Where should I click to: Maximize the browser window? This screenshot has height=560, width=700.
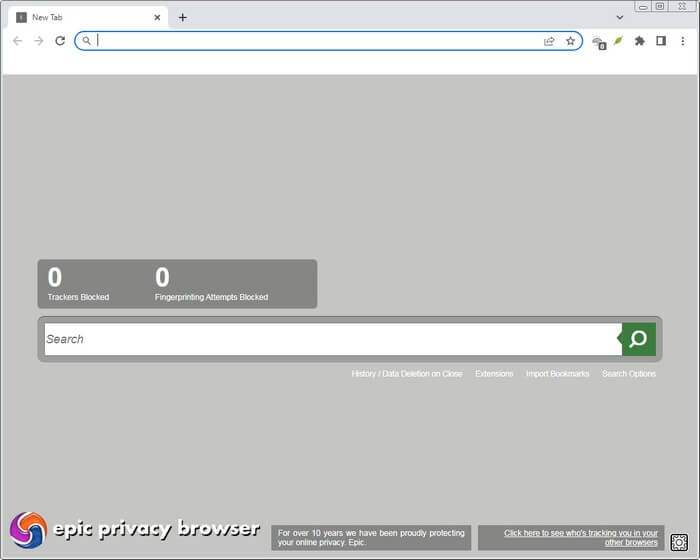(660, 6)
